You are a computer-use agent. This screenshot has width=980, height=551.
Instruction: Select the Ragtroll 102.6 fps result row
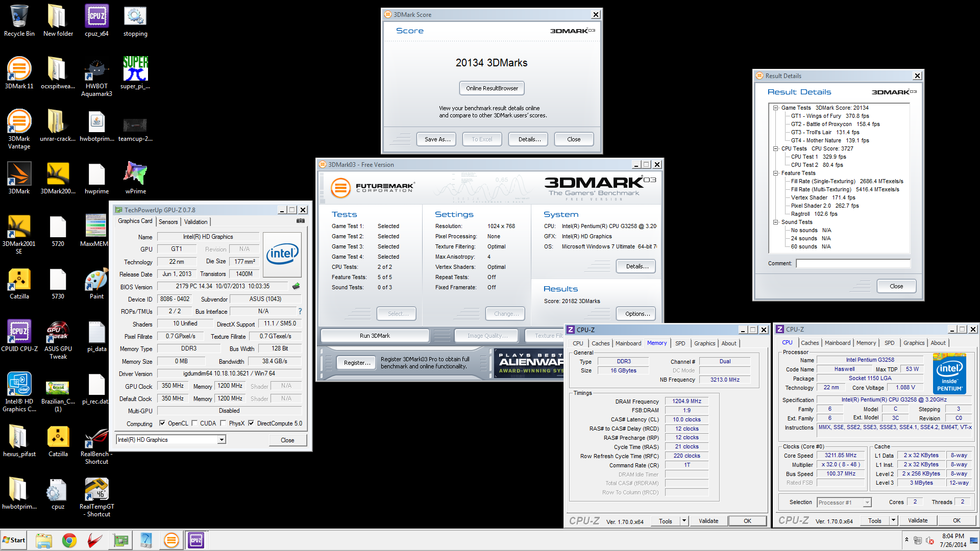[x=814, y=214]
